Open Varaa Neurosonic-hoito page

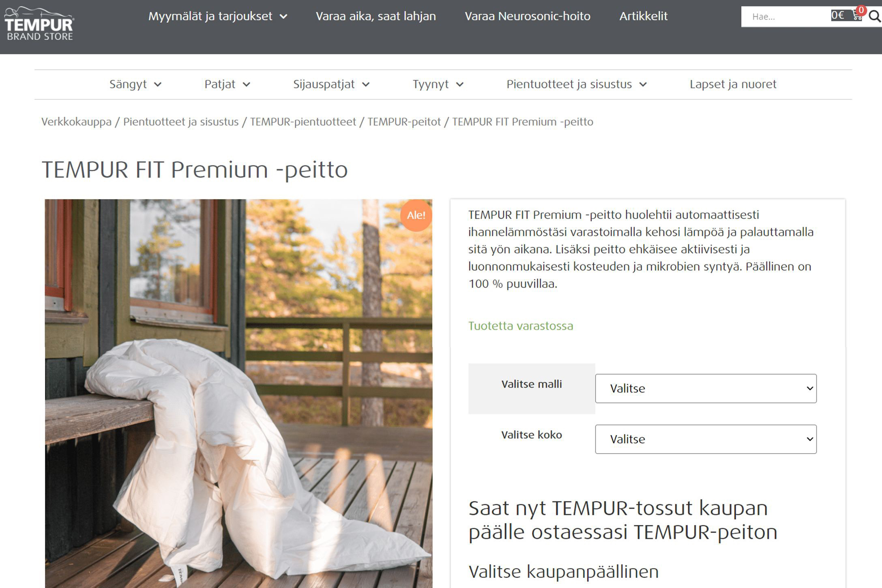coord(527,16)
